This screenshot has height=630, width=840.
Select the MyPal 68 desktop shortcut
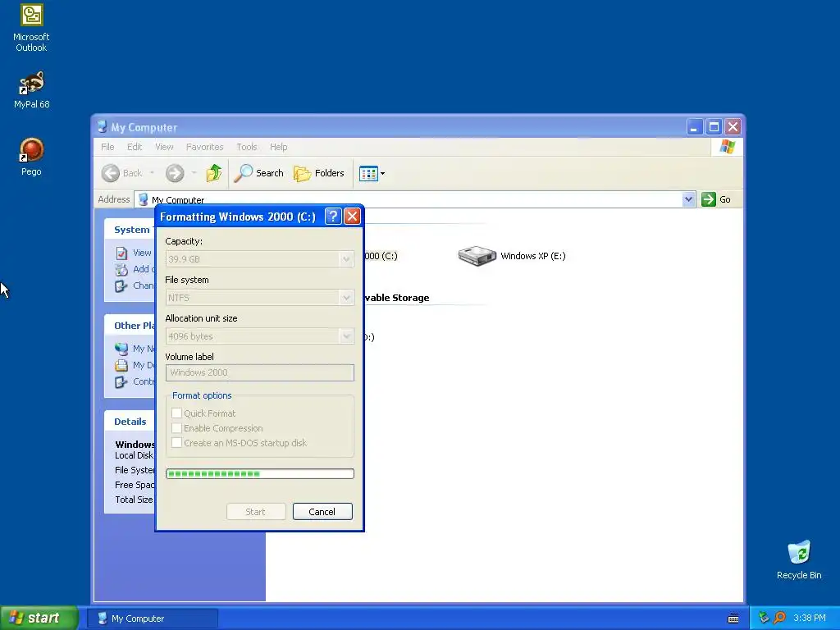pyautogui.click(x=31, y=90)
